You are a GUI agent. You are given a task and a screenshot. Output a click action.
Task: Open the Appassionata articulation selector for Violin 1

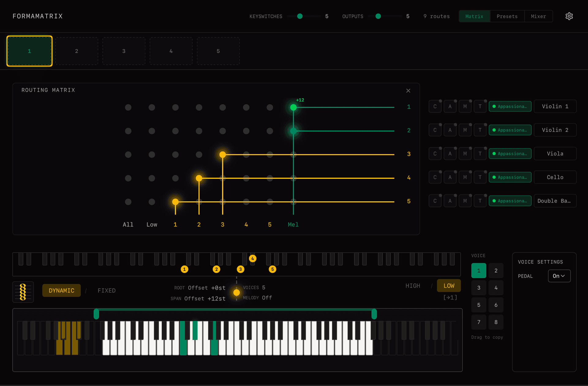(x=510, y=106)
